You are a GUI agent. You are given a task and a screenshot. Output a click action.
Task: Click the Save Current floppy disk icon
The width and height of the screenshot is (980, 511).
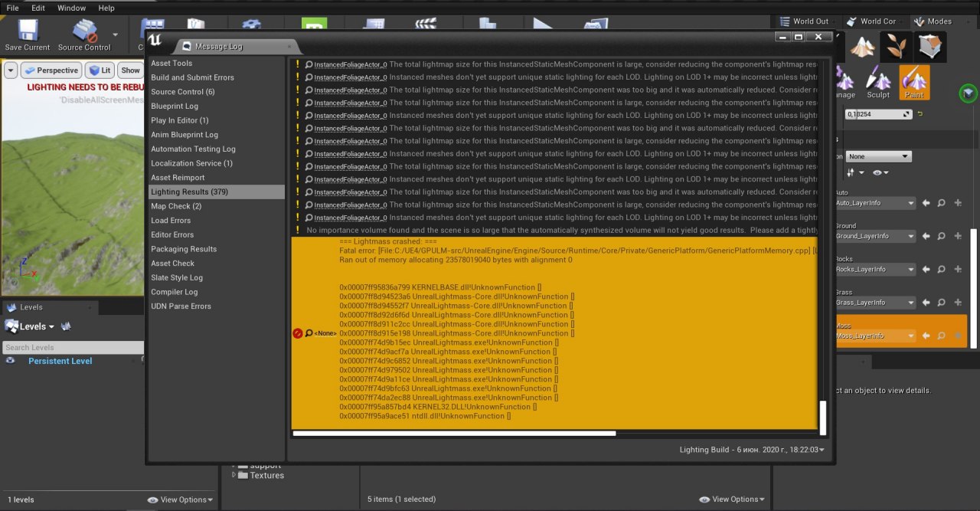(28, 31)
